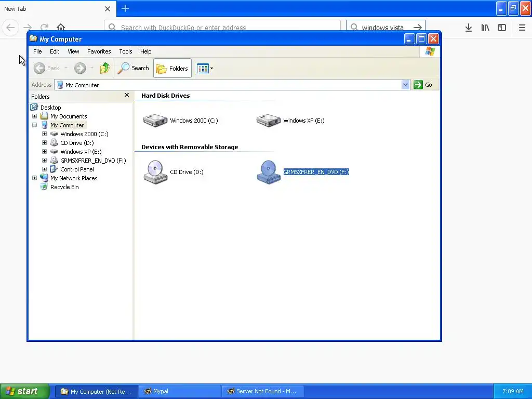This screenshot has width=532, height=399.
Task: Click the browser back arrow
Action: pos(10,27)
